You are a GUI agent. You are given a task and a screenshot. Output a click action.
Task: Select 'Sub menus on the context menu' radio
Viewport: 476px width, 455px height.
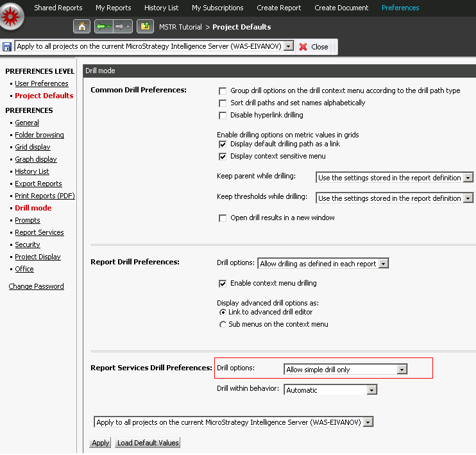[223, 325]
